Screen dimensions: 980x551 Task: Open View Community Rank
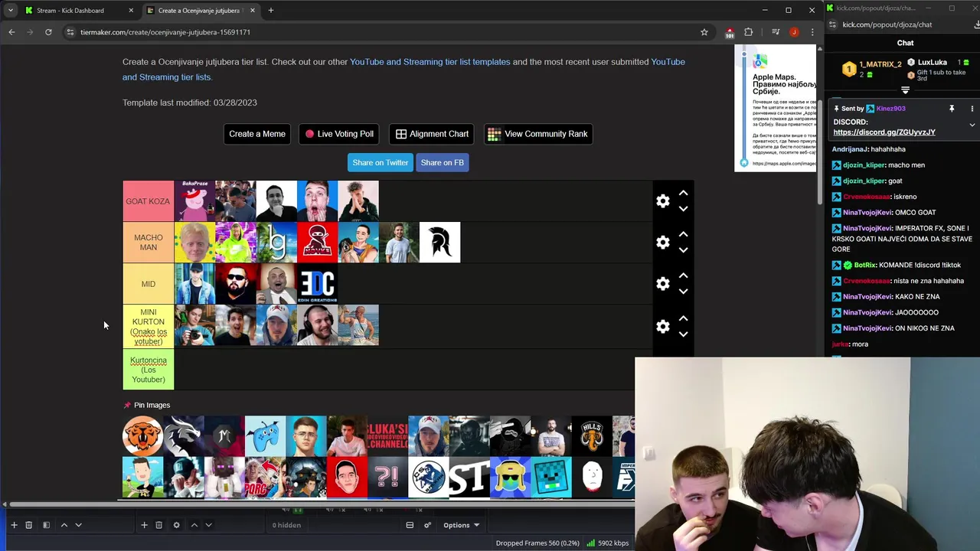(x=538, y=134)
